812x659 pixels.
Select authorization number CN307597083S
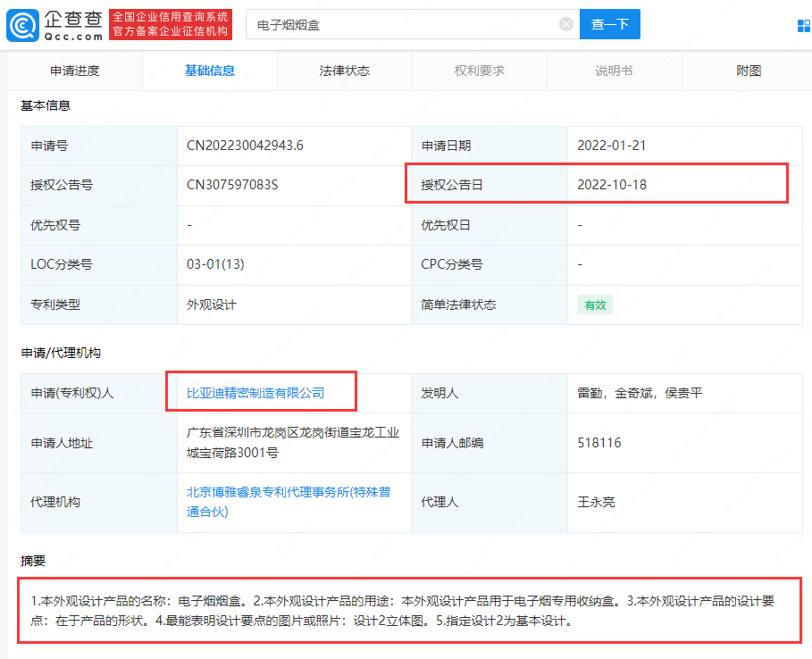pos(232,185)
